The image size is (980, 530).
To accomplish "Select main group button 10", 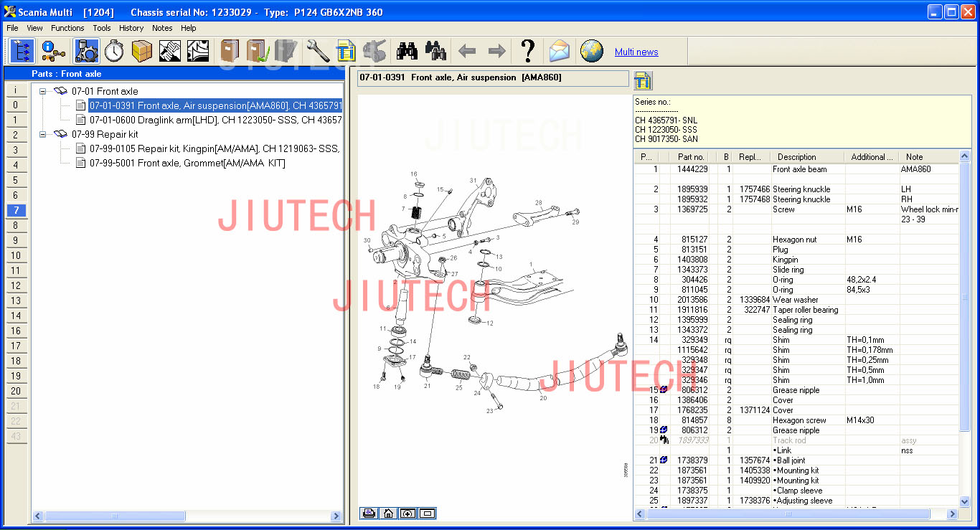I will [16, 255].
